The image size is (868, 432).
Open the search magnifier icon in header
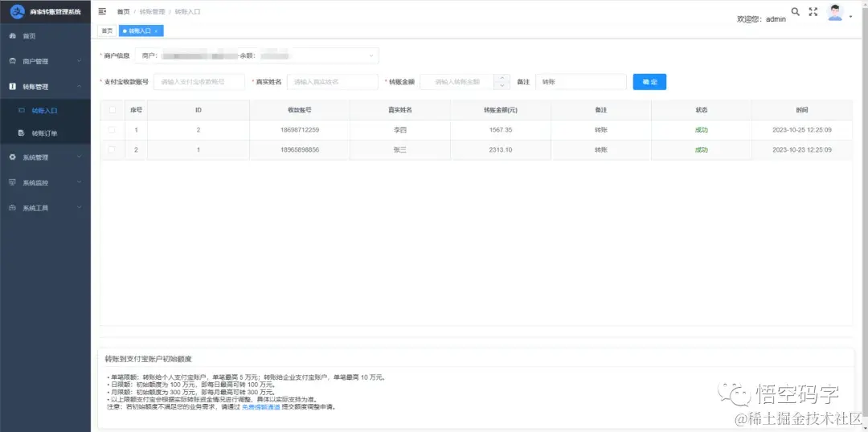tap(796, 11)
